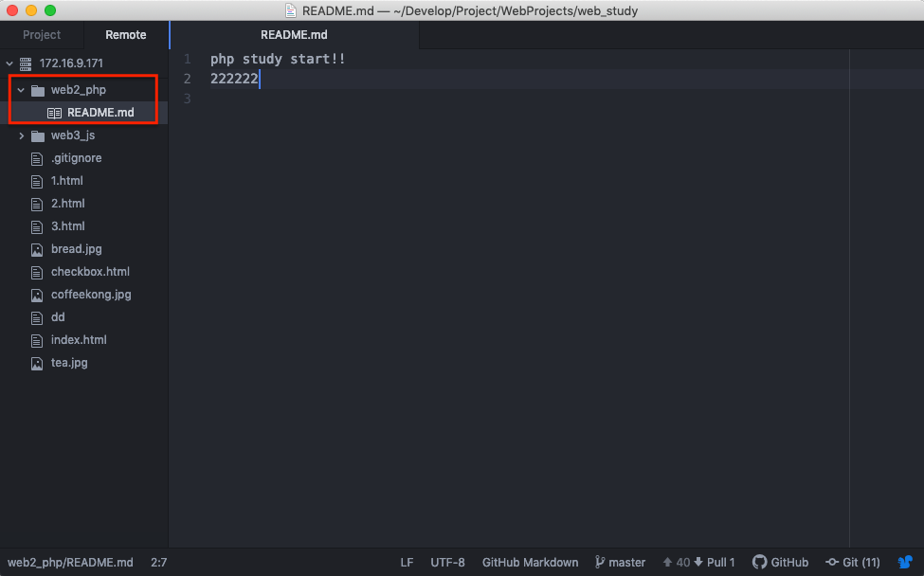Screen dimensions: 924x576
Task: Click the web3_js folder icon
Action: pyautogui.click(x=38, y=136)
